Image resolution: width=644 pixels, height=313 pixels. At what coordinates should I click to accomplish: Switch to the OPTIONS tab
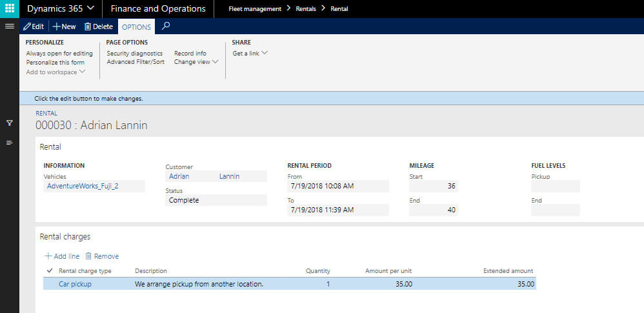[136, 26]
